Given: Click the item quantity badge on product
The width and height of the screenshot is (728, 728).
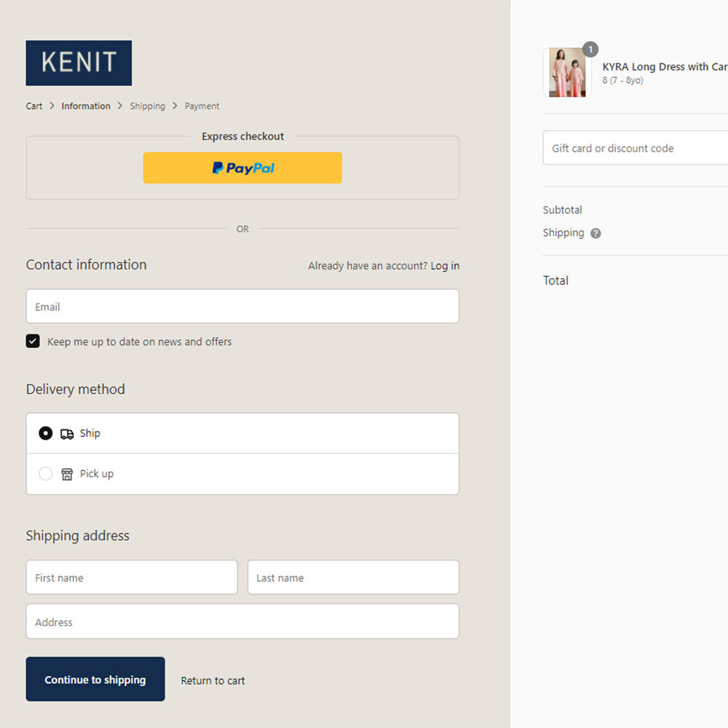Looking at the screenshot, I should [x=590, y=50].
